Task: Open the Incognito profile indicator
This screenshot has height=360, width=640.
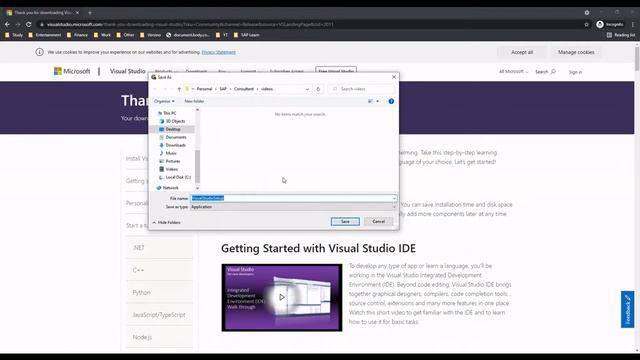Action: (x=610, y=24)
